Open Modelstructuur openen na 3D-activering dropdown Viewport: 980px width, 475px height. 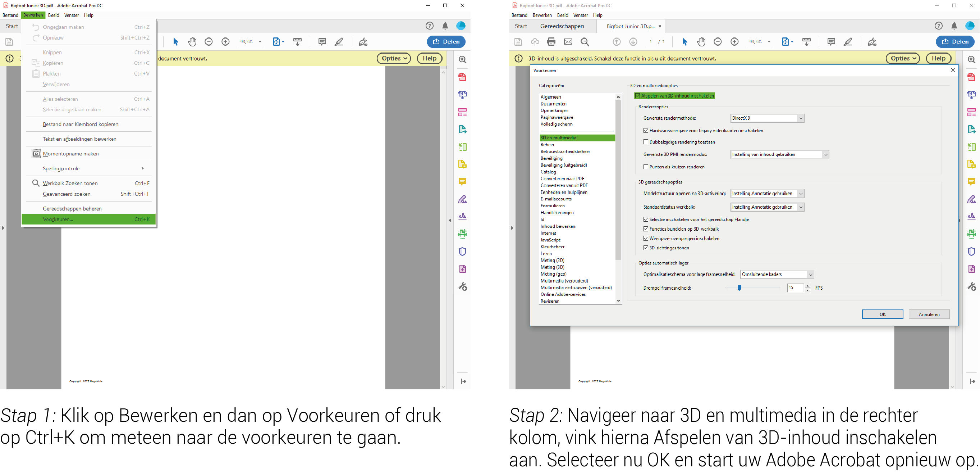(x=767, y=194)
